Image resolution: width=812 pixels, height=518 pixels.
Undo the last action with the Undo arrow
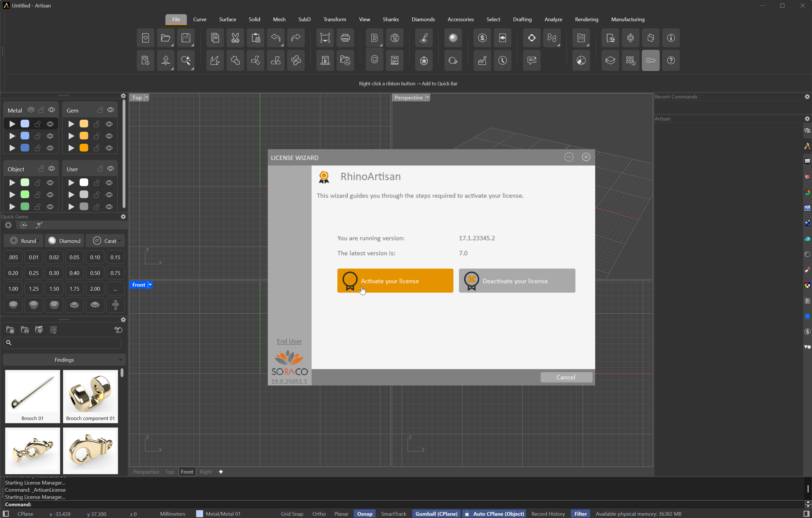coord(276,38)
